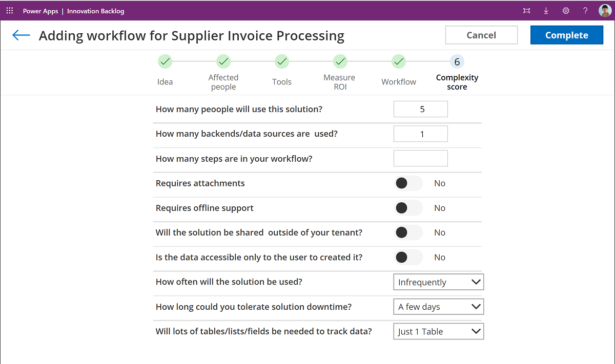Click the step 6 circle
This screenshot has width=615, height=364.
coord(457,62)
